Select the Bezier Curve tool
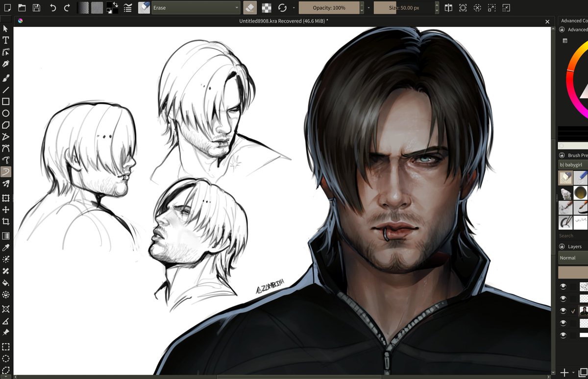The image size is (588, 379). [6, 148]
